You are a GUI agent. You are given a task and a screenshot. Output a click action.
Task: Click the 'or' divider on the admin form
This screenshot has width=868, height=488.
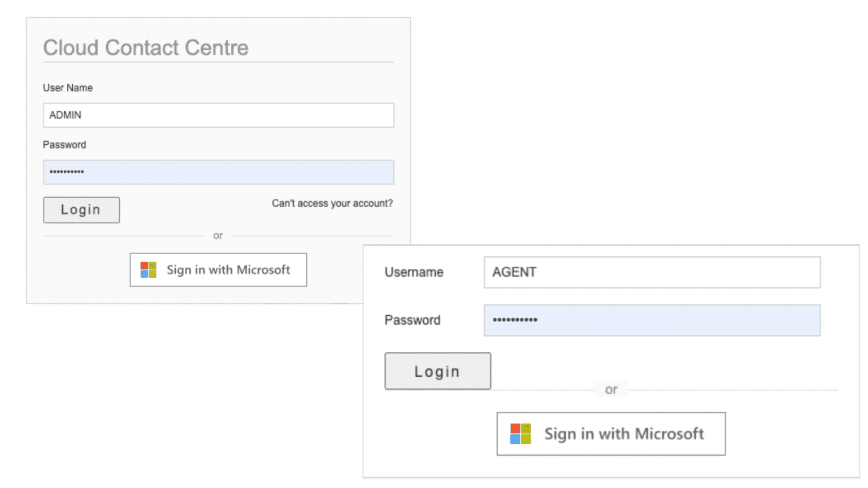218,236
